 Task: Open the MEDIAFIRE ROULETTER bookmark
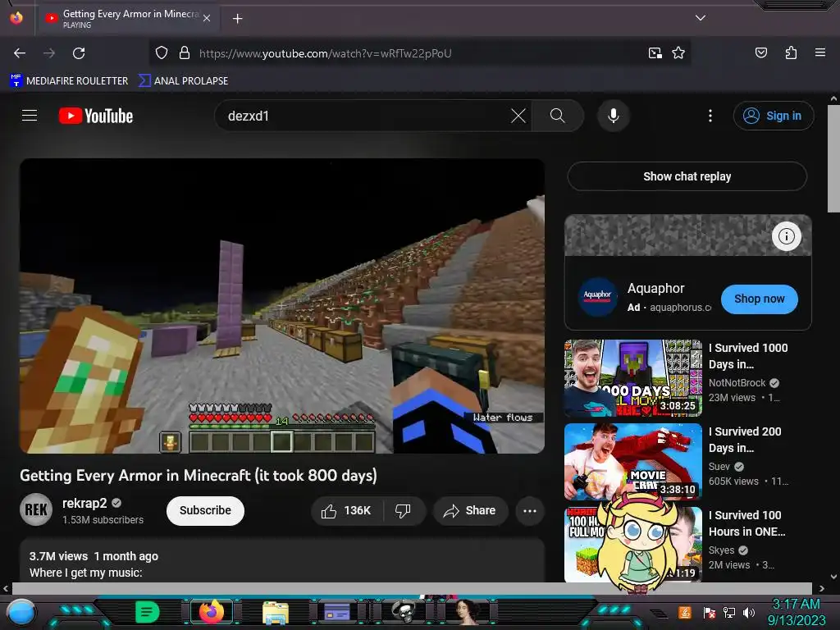point(69,81)
